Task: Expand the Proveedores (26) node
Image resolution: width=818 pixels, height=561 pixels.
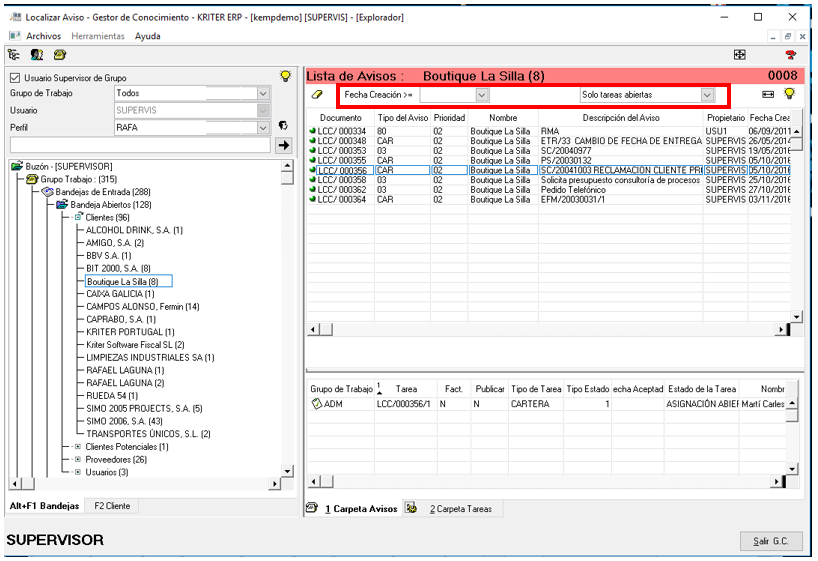Action: (78, 459)
